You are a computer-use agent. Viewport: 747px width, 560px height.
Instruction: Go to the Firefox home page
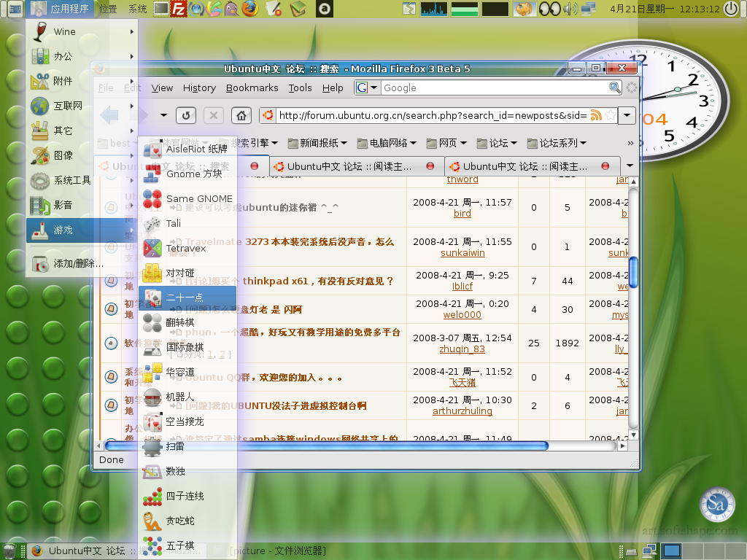click(241, 115)
